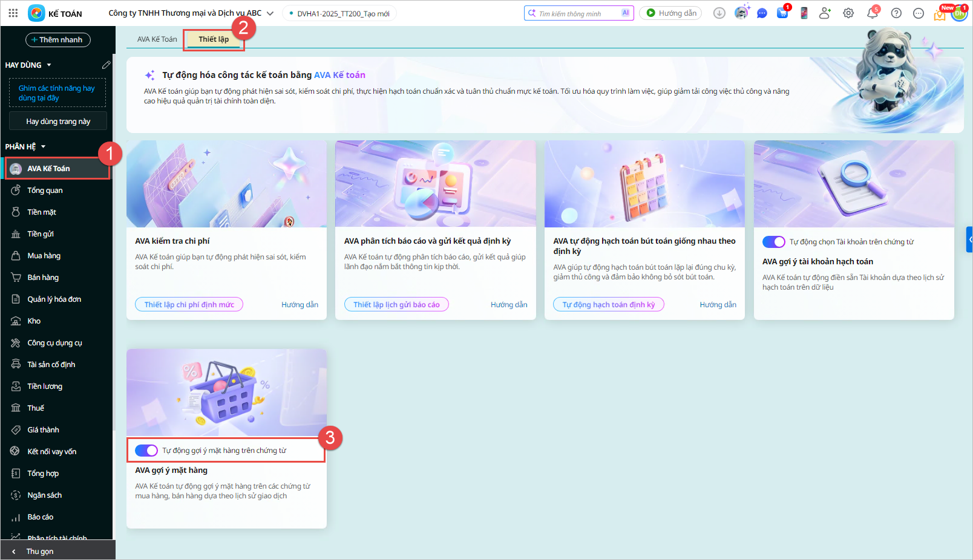Click the Thêm nhanh button
The image size is (973, 560).
58,40
